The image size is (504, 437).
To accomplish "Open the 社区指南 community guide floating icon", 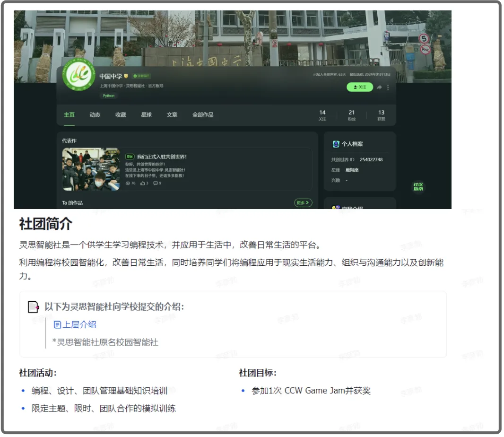I will click(x=418, y=187).
